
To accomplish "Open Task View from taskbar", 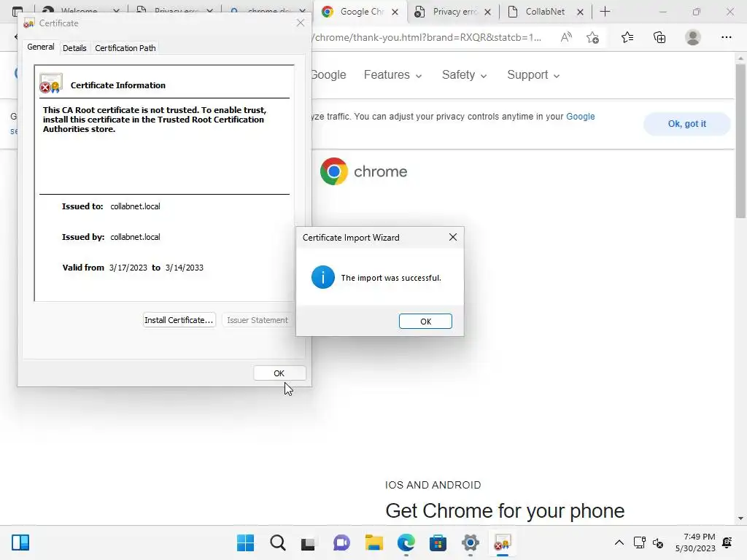I will 308,542.
